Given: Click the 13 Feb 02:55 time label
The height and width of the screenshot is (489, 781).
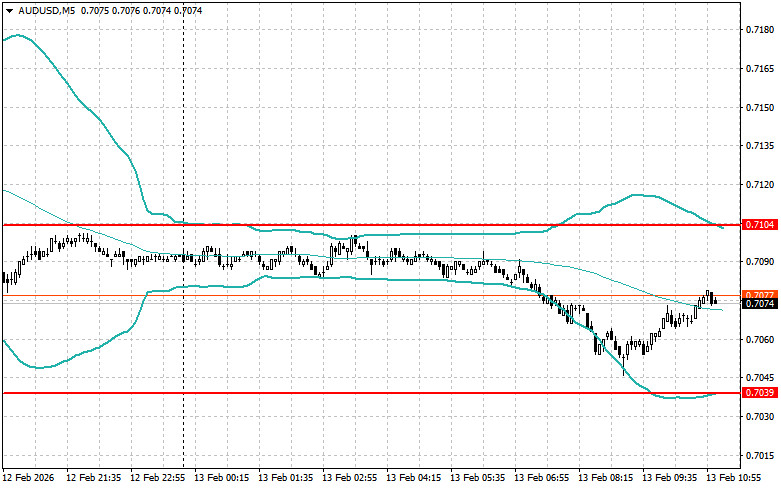Looking at the screenshot, I should pyautogui.click(x=350, y=478).
